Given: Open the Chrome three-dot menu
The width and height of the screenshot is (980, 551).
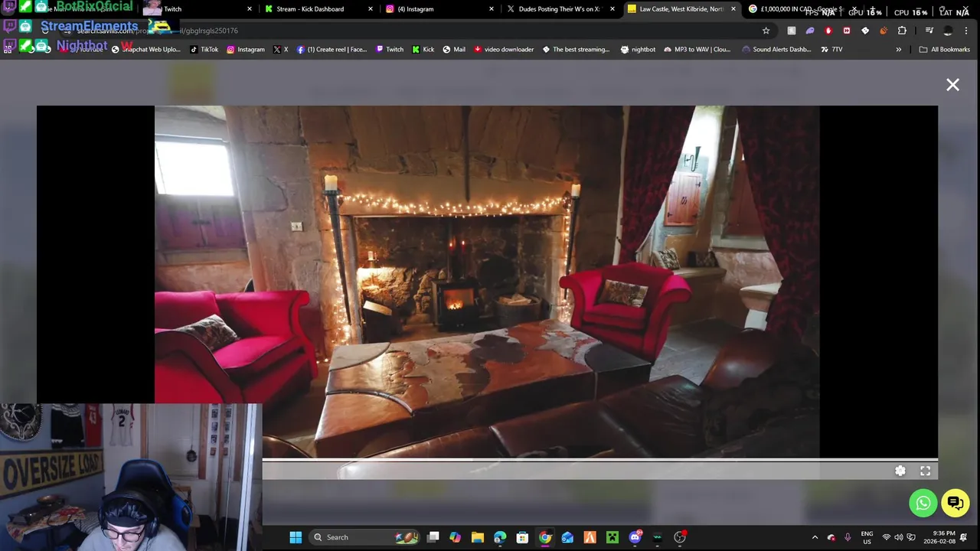Looking at the screenshot, I should (967, 31).
